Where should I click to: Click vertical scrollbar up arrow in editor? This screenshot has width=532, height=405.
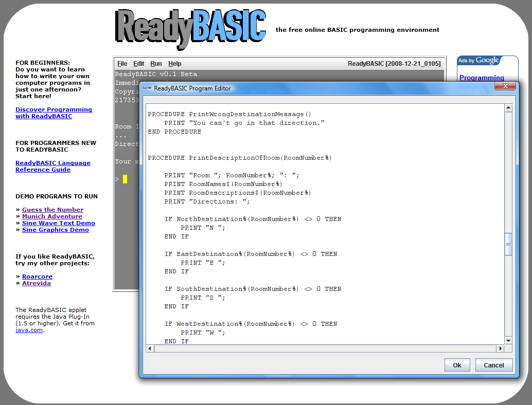[x=508, y=108]
